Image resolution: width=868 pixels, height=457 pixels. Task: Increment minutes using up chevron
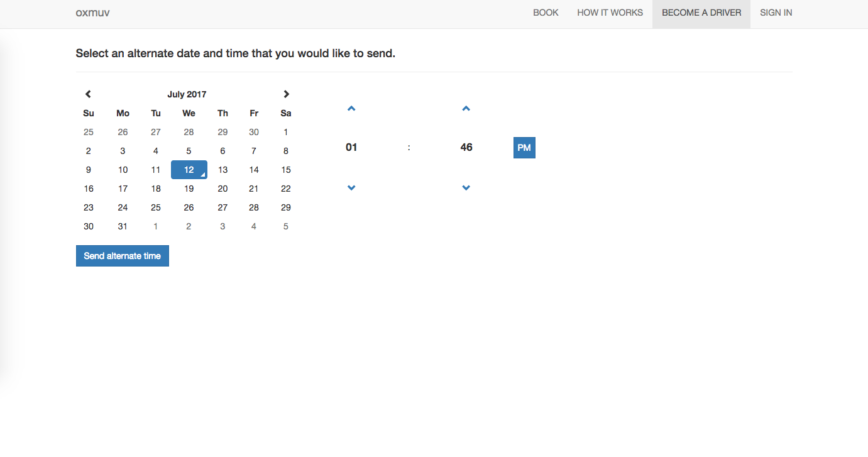pos(466,109)
